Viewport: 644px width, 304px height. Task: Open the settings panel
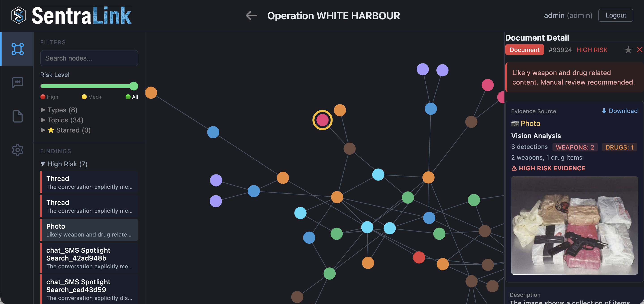pos(17,150)
